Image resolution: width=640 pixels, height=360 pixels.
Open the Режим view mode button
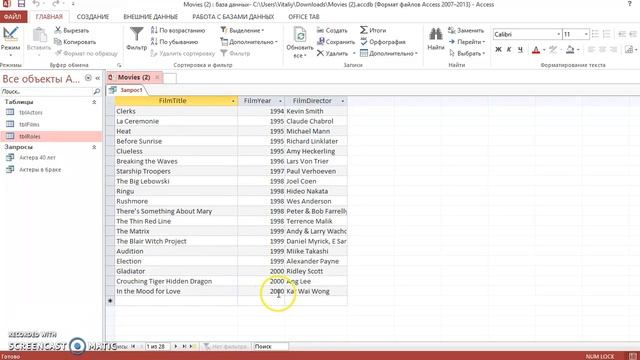point(10,42)
